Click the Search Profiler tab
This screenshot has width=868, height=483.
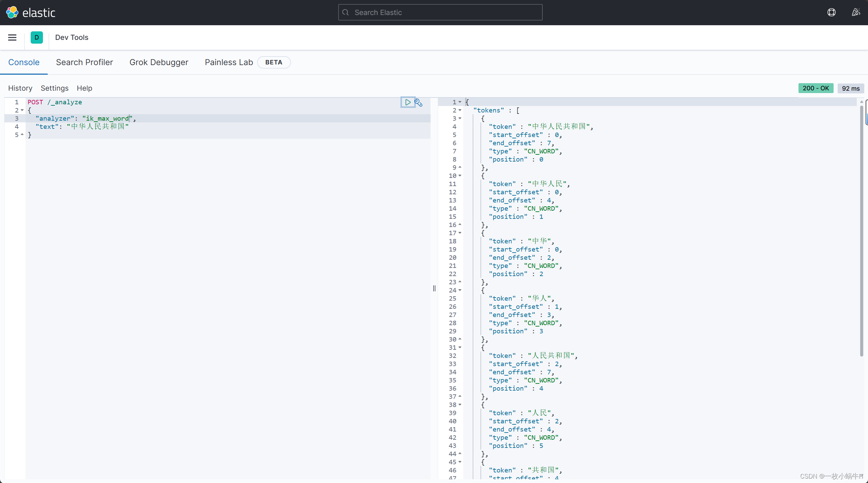pos(84,62)
